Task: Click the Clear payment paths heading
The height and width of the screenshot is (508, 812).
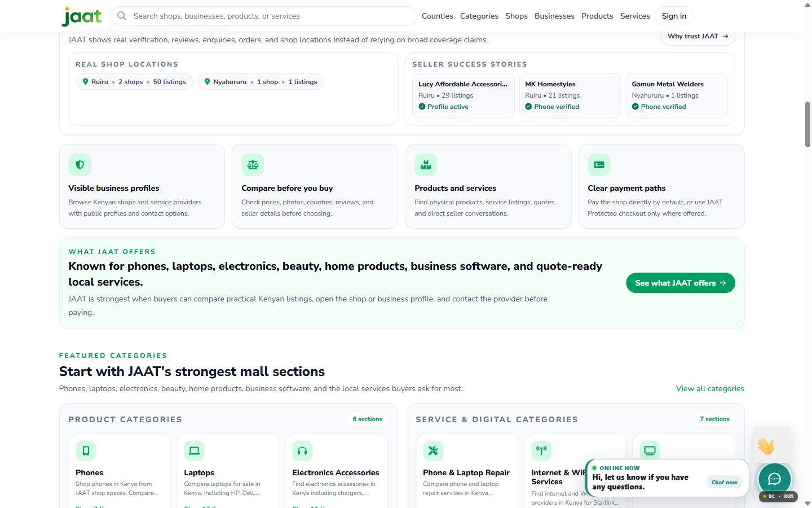Action: point(626,188)
